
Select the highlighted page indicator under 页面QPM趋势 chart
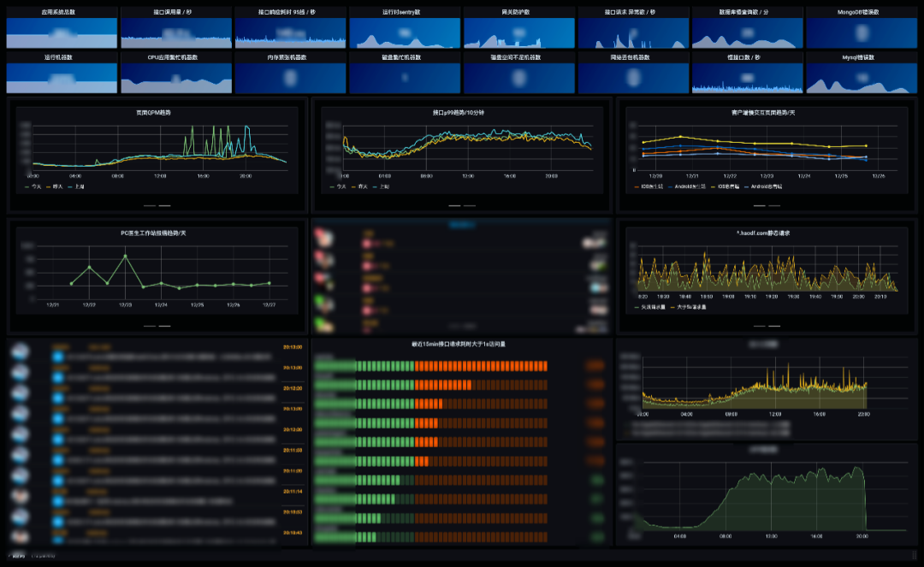[x=165, y=205]
